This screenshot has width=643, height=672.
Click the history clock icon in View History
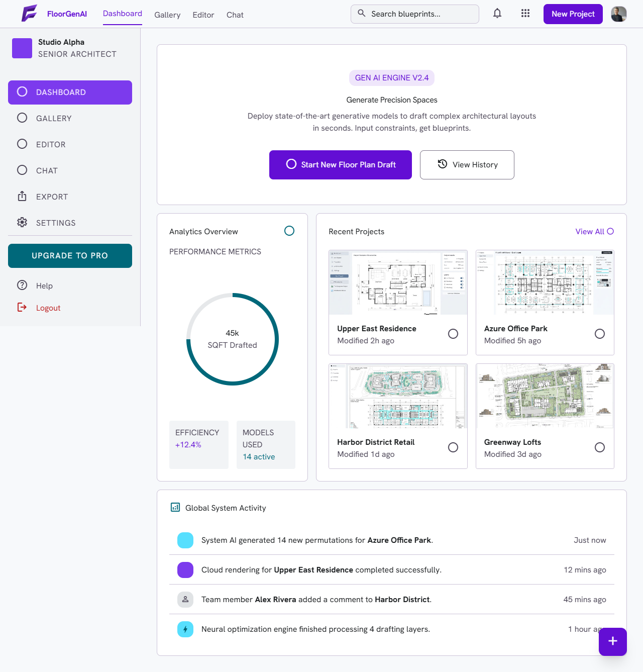tap(443, 164)
